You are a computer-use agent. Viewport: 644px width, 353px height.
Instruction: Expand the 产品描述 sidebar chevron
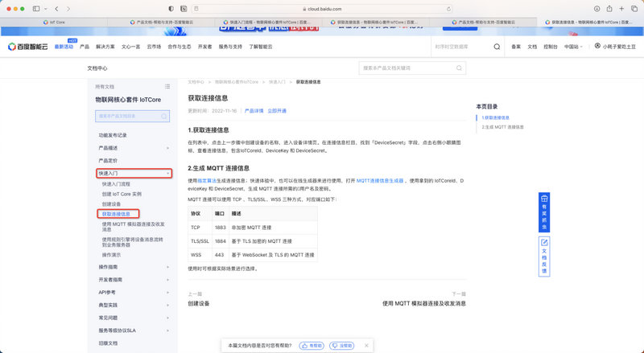tap(167, 148)
